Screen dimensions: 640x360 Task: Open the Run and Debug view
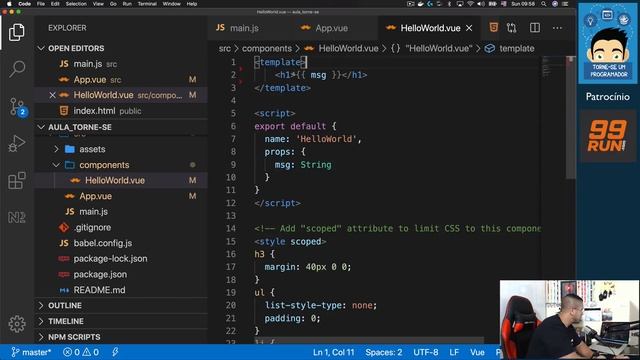(x=17, y=144)
